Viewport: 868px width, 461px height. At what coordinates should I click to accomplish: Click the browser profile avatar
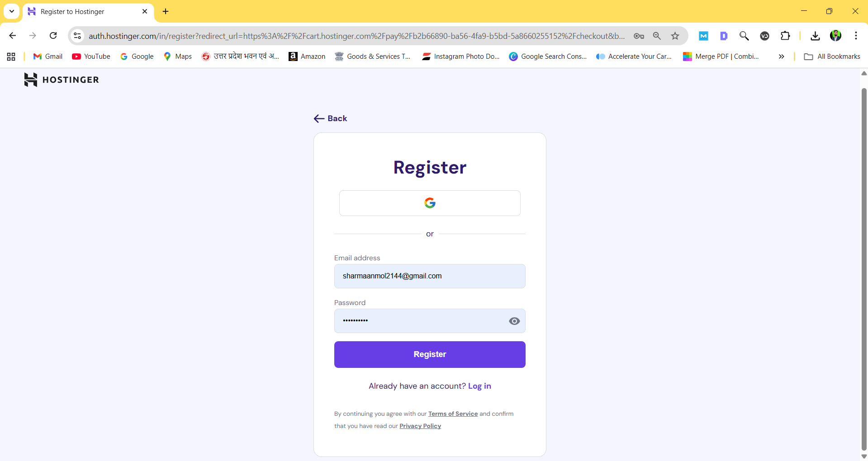click(x=836, y=35)
